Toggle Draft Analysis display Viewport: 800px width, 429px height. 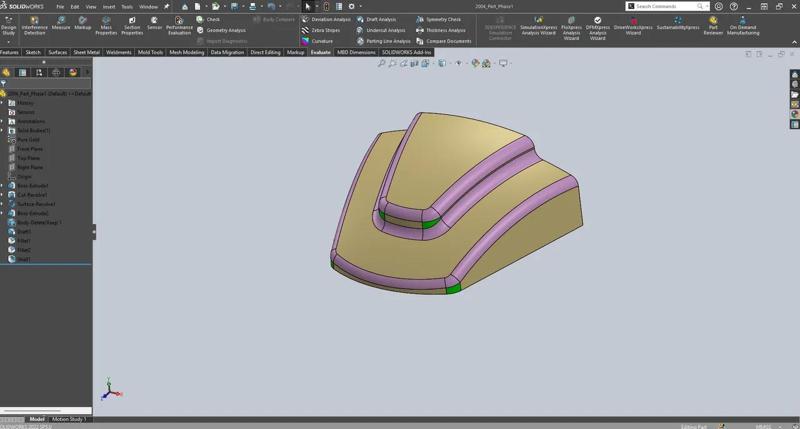[380, 19]
